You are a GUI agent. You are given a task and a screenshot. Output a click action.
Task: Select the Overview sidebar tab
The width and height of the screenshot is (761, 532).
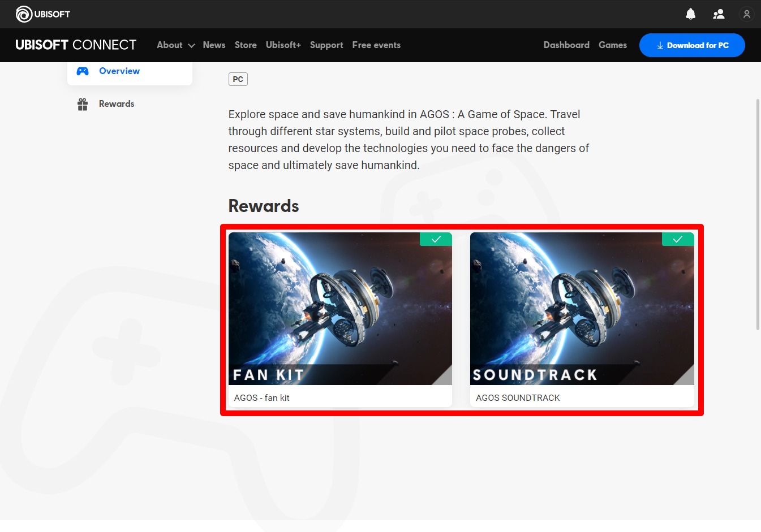point(130,71)
